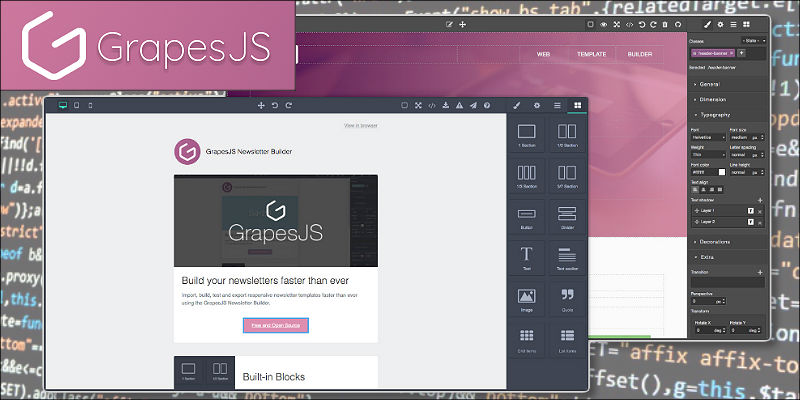Select the 1 Section block

pyautogui.click(x=527, y=135)
